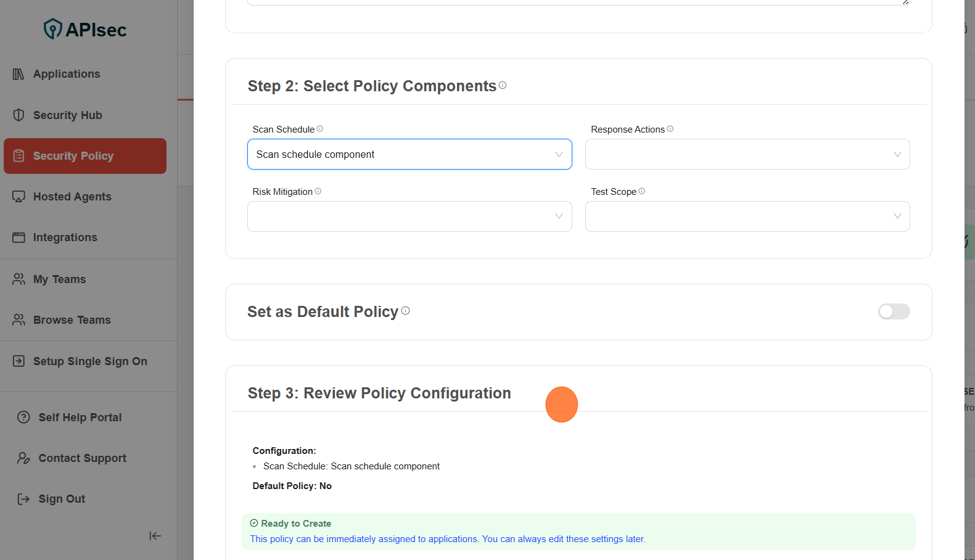Screen dimensions: 975x560
Task: Click the Sign Out link
Action: tap(62, 499)
